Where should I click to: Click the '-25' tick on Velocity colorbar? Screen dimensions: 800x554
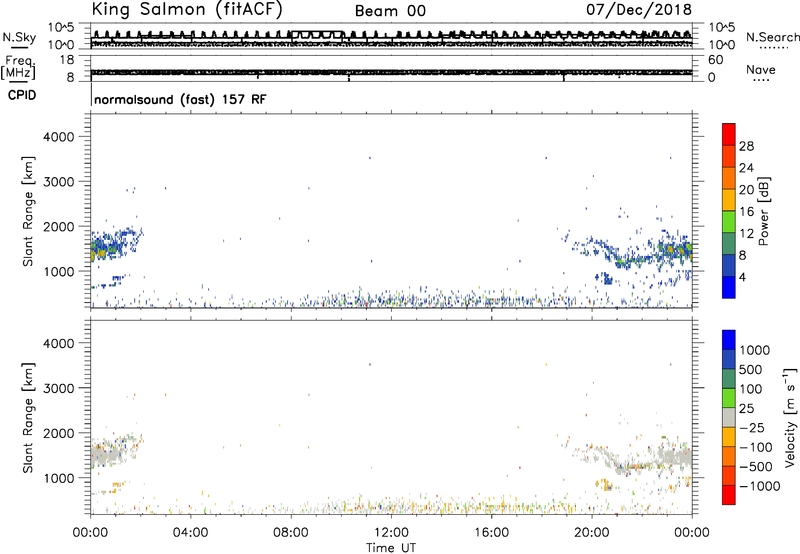tap(752, 428)
